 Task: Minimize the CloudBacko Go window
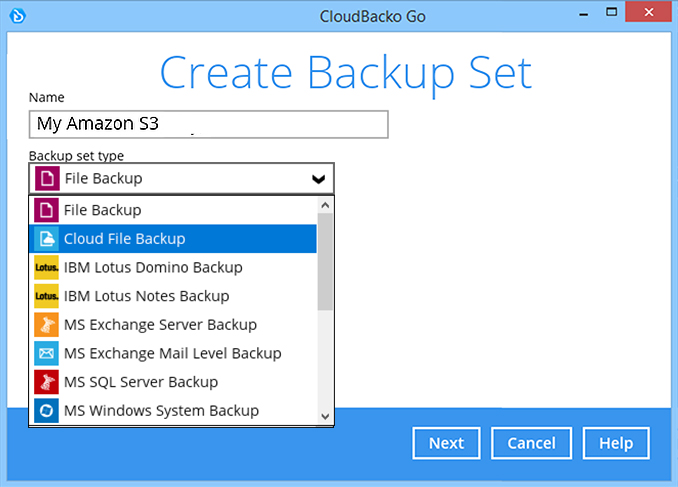(584, 14)
